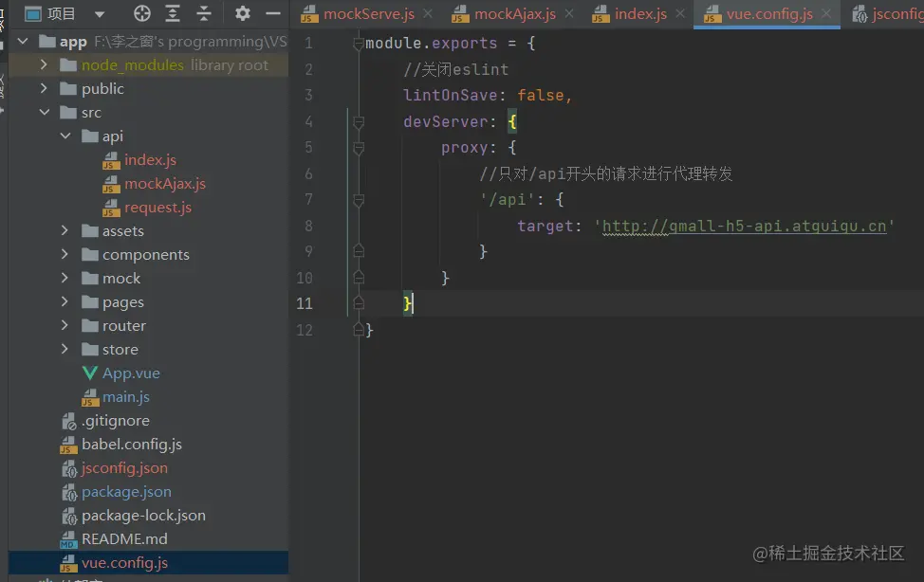
Task: Expand the mock folder chevron
Action: pos(65,278)
